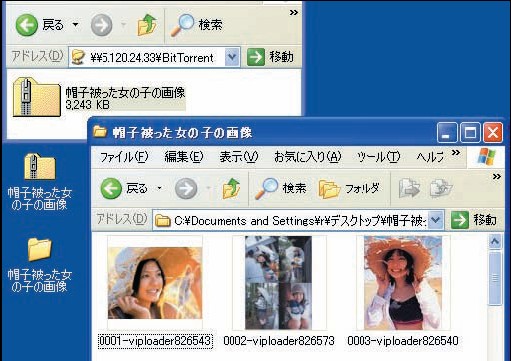The image size is (511, 361).
Task: Open the address dropdown in BitTorrent window
Action: click(232, 57)
